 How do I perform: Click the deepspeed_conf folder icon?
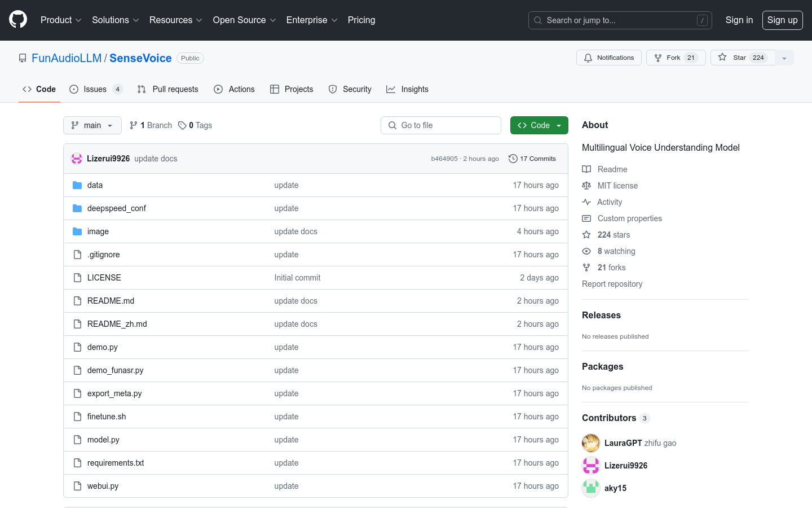(77, 208)
